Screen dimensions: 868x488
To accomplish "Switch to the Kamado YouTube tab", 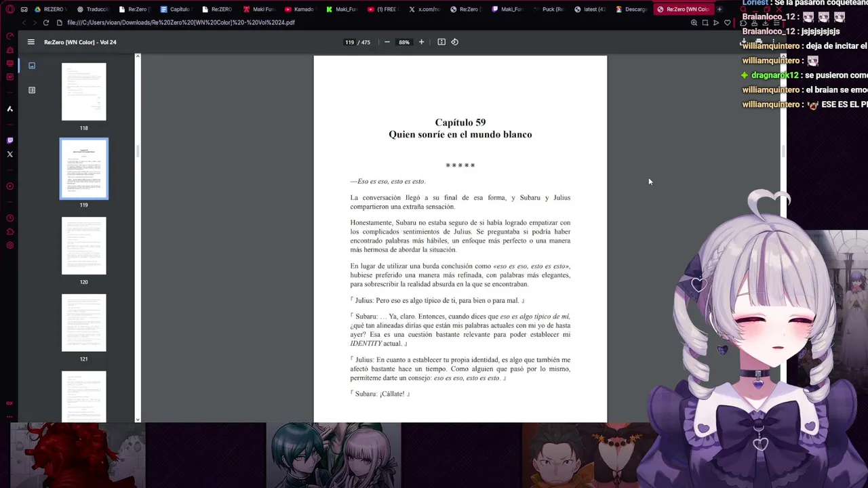I will click(x=300, y=9).
